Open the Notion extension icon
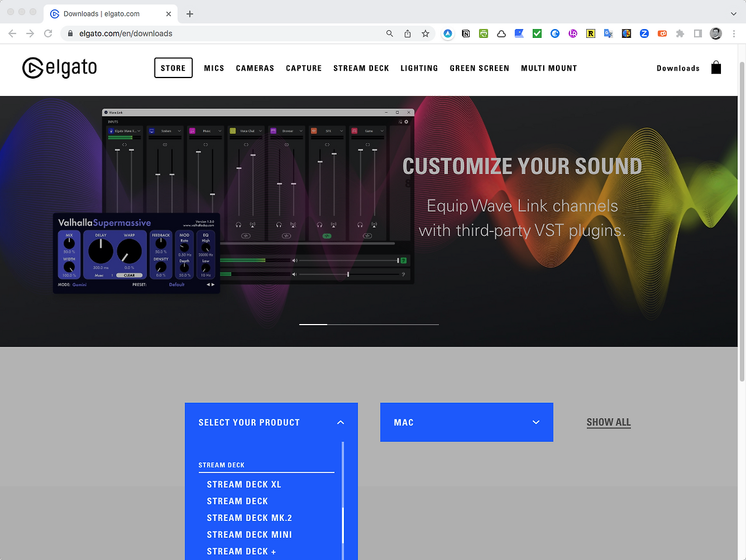Image resolution: width=746 pixels, height=560 pixels. pyautogui.click(x=466, y=34)
